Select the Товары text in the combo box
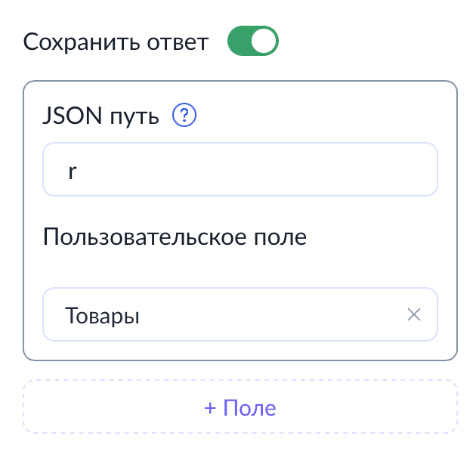 tap(102, 316)
